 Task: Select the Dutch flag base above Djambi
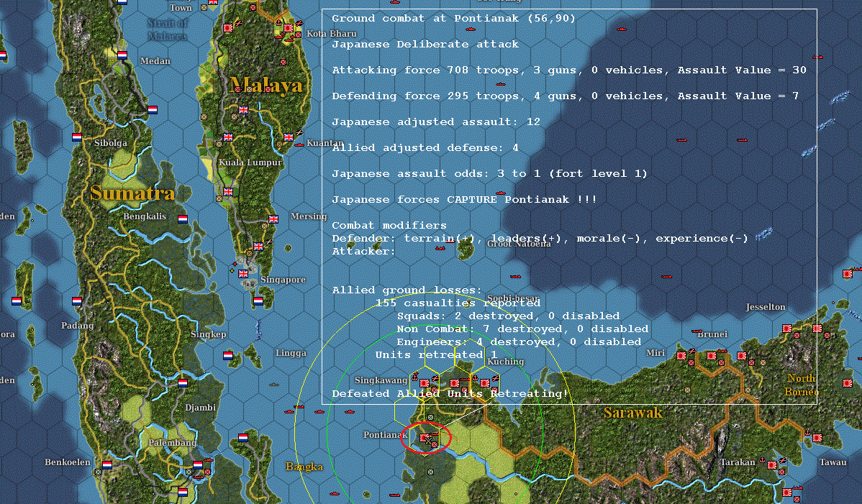[x=183, y=382]
